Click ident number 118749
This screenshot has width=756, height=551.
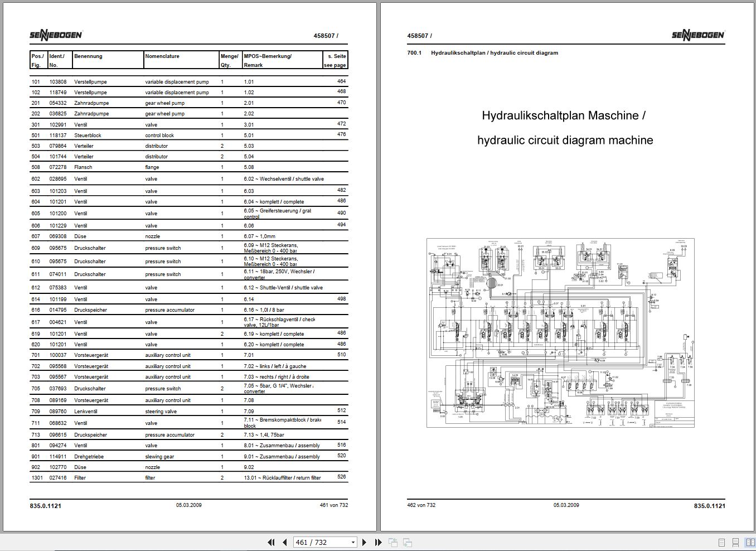coord(58,93)
